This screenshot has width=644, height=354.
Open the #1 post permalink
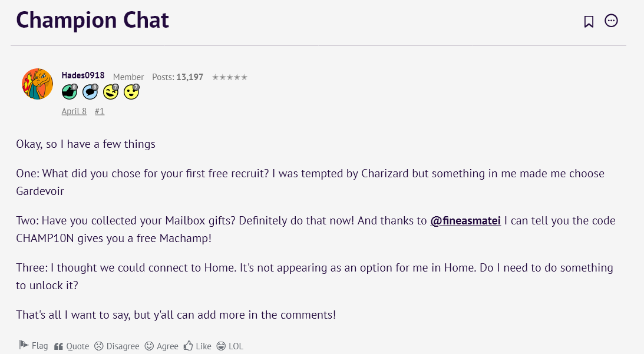pos(100,111)
